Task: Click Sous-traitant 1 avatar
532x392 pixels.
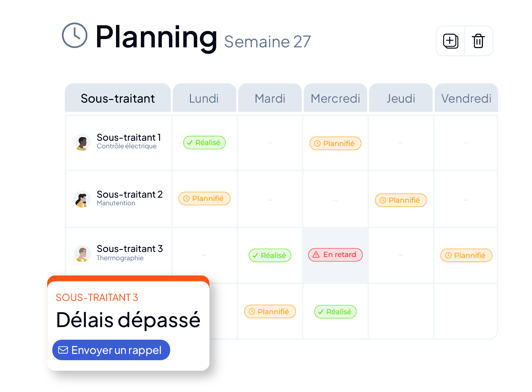Action: [x=82, y=142]
